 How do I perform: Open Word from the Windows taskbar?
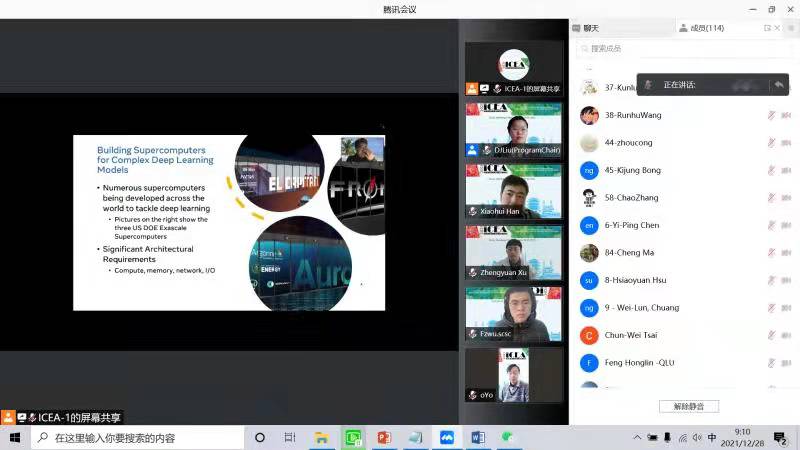(477, 438)
